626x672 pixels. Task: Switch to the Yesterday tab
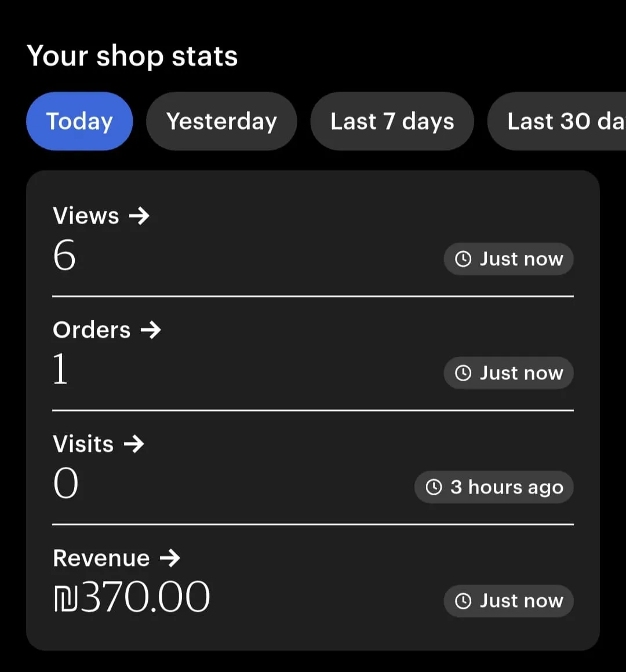coord(221,122)
